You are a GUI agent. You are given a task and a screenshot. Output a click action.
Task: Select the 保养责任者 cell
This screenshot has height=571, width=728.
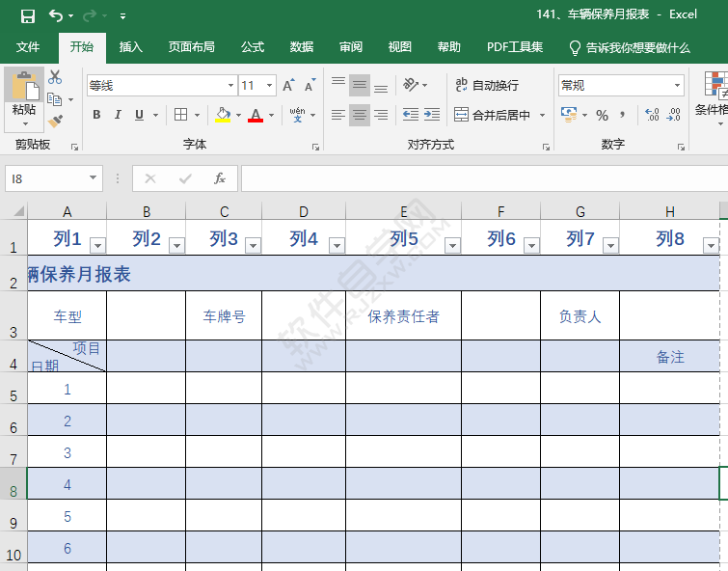coord(403,316)
